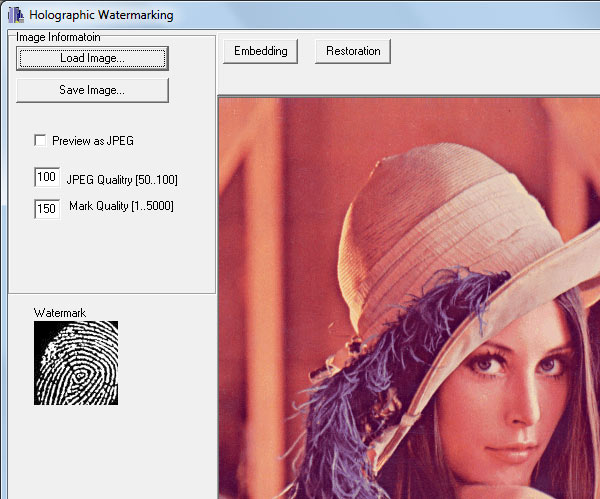Click the 'Holographic Watermarking' window title
Image resolution: width=600 pixels, height=499 pixels.
101,15
